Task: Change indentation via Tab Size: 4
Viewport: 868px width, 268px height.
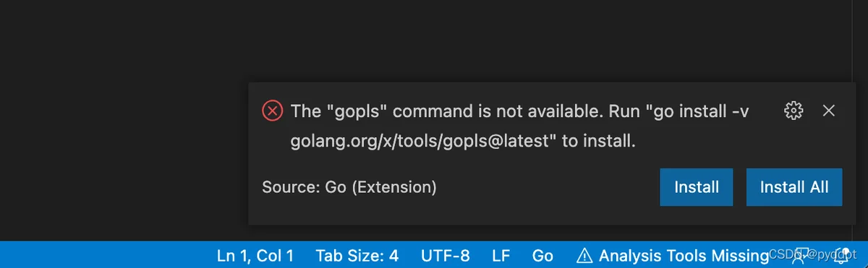Action: click(357, 255)
